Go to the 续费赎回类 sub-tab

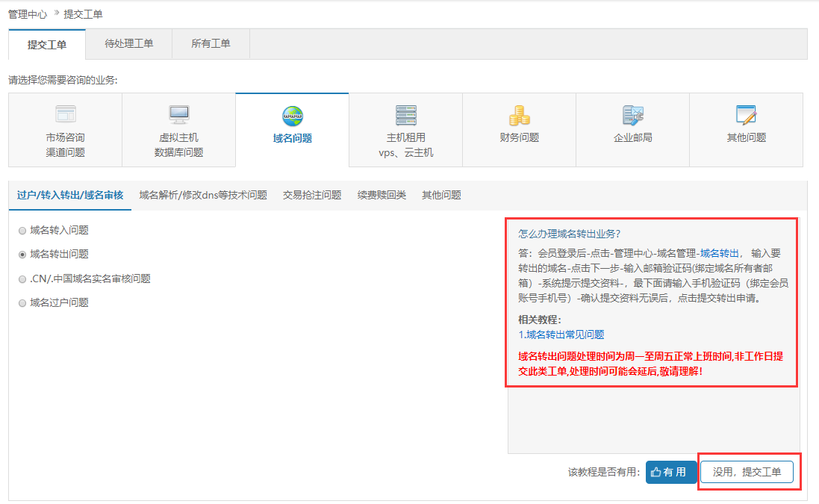click(382, 195)
